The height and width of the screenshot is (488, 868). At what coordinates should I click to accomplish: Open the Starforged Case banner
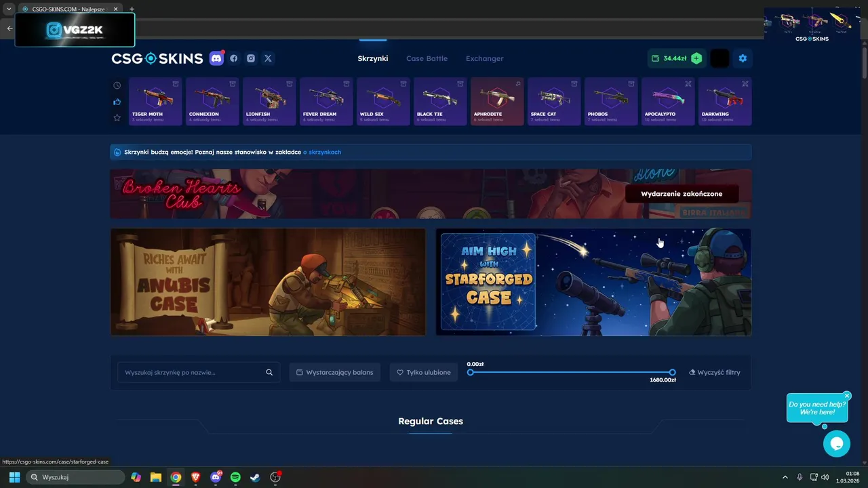pyautogui.click(x=593, y=282)
